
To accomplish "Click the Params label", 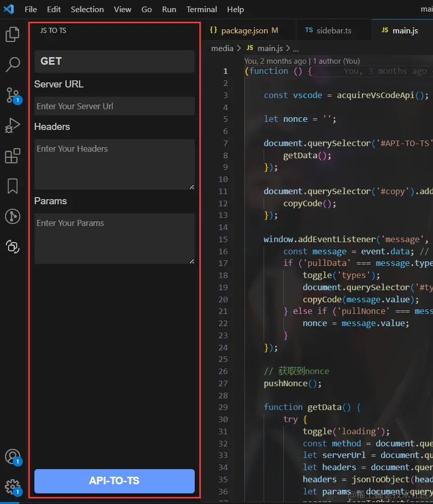I will [x=51, y=201].
